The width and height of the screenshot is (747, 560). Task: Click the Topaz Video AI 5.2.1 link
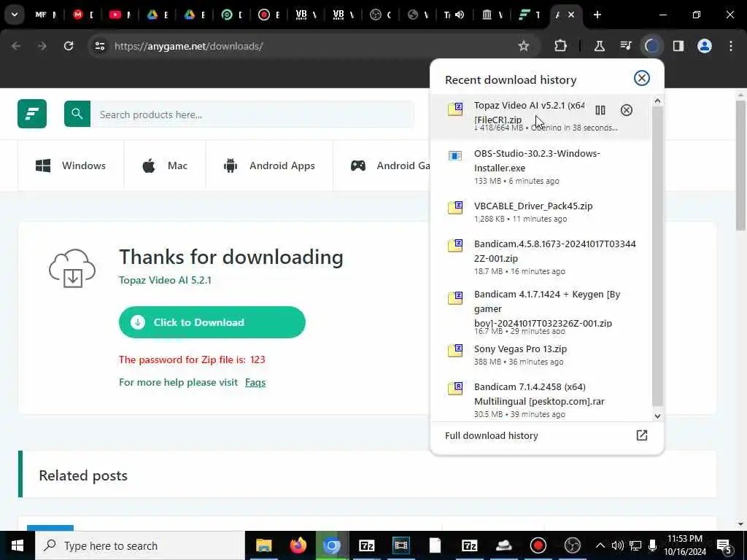165,280
